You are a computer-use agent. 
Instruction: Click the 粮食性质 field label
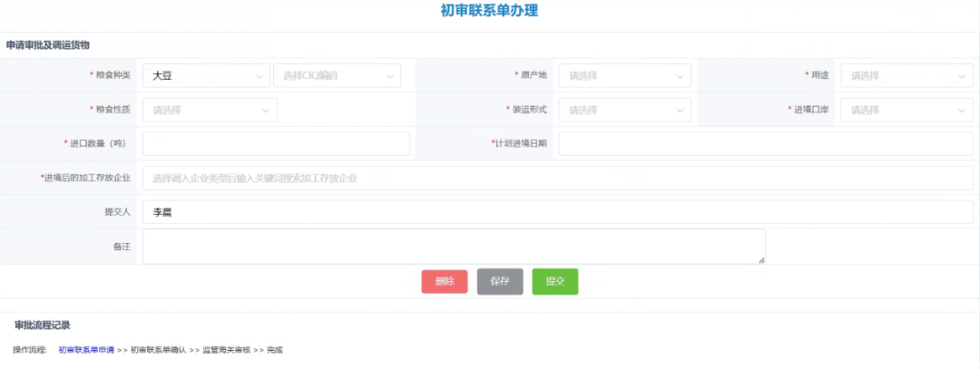click(x=113, y=110)
